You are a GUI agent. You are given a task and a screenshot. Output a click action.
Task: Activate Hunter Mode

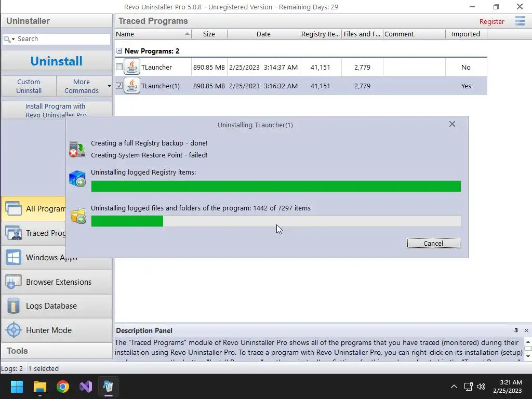tap(56, 330)
